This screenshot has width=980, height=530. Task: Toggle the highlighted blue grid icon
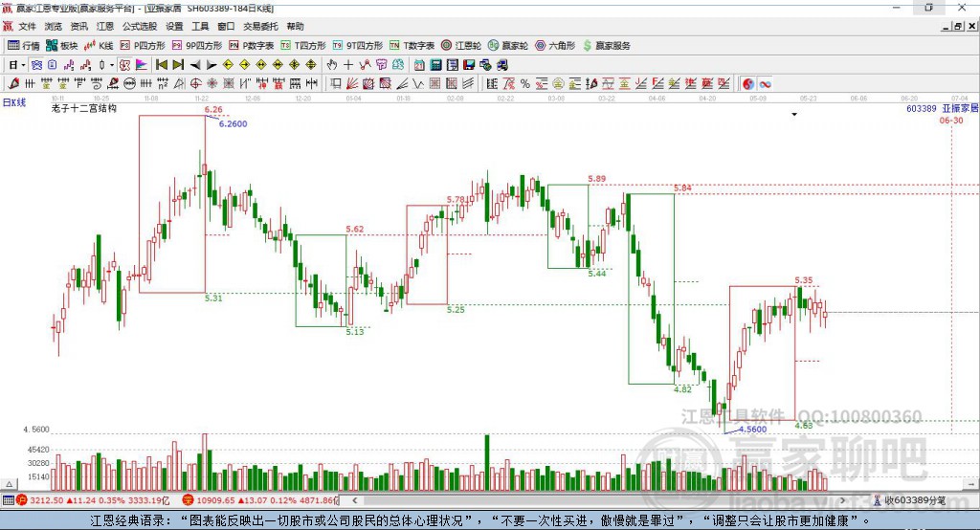click(36, 65)
